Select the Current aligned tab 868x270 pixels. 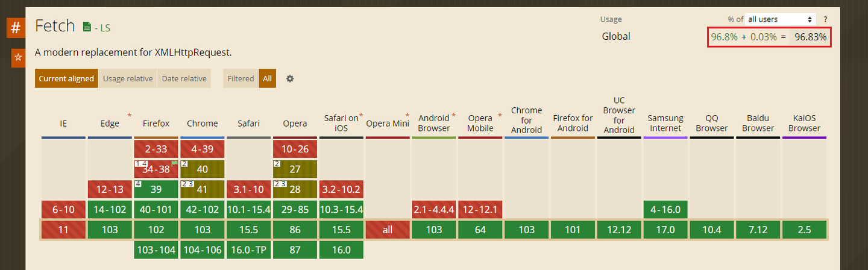click(x=66, y=78)
